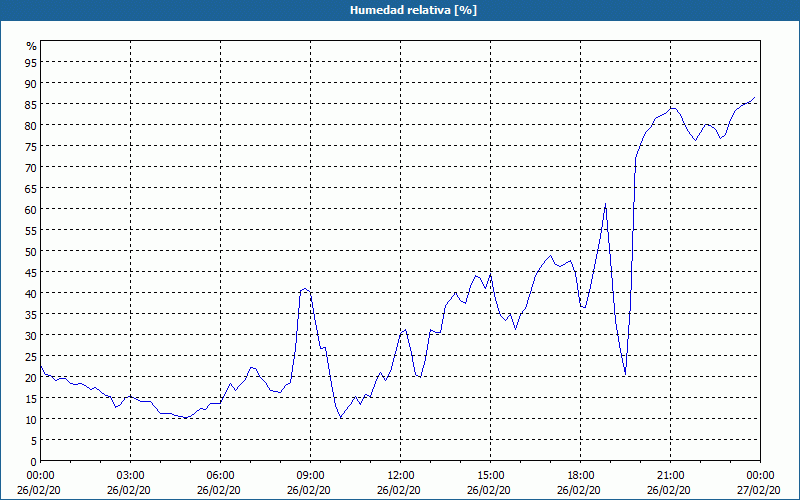Click the date '27/02/20' on the x-axis
Viewport: 800px width, 500px height.
click(x=759, y=490)
